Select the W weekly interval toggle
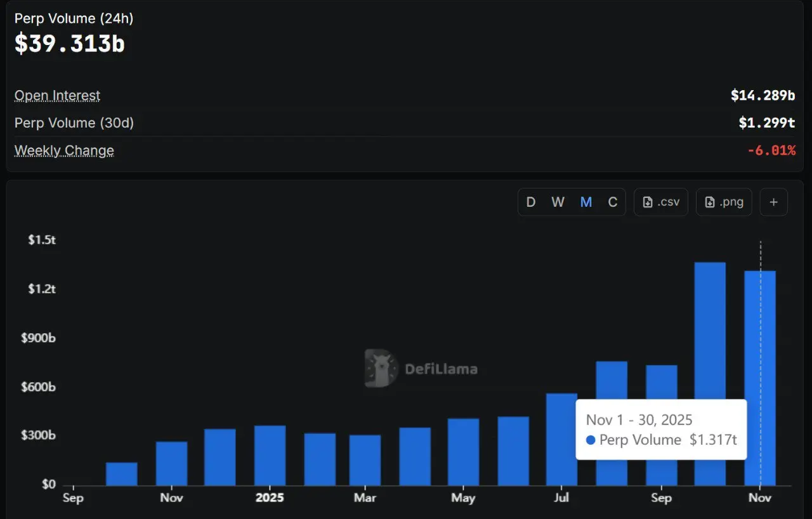Viewport: 812px width, 519px height. (558, 202)
